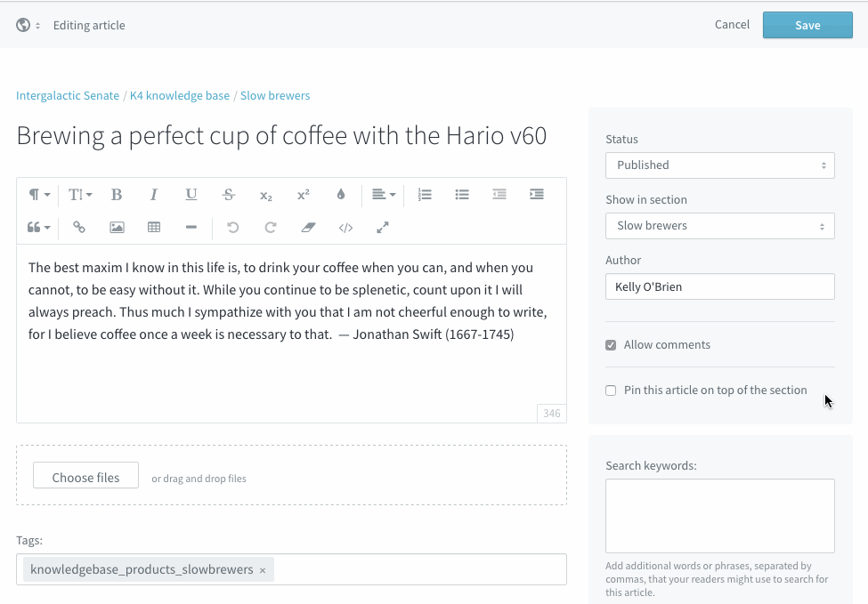Uncheck Allow comments

coord(611,345)
